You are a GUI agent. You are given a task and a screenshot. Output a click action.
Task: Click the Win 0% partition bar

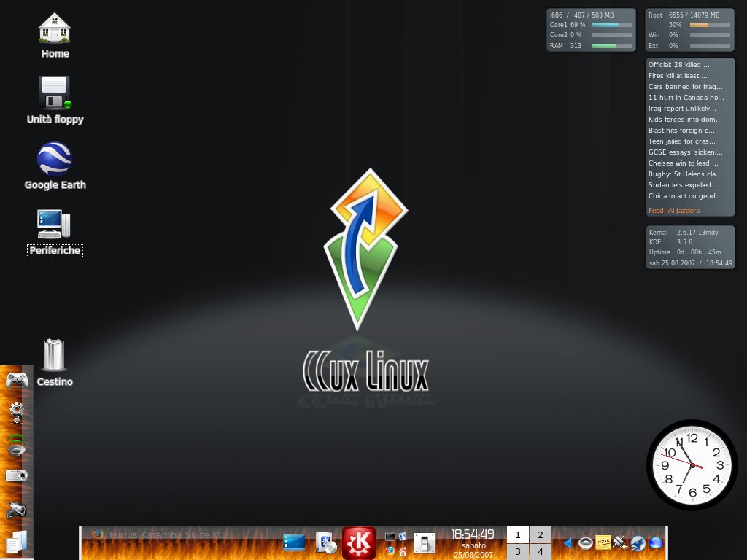[710, 35]
